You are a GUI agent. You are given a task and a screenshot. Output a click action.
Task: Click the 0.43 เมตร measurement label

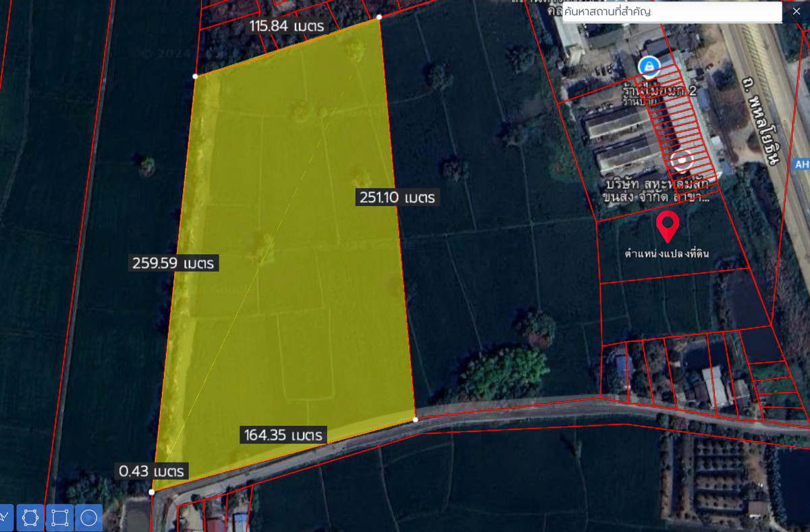tap(151, 471)
